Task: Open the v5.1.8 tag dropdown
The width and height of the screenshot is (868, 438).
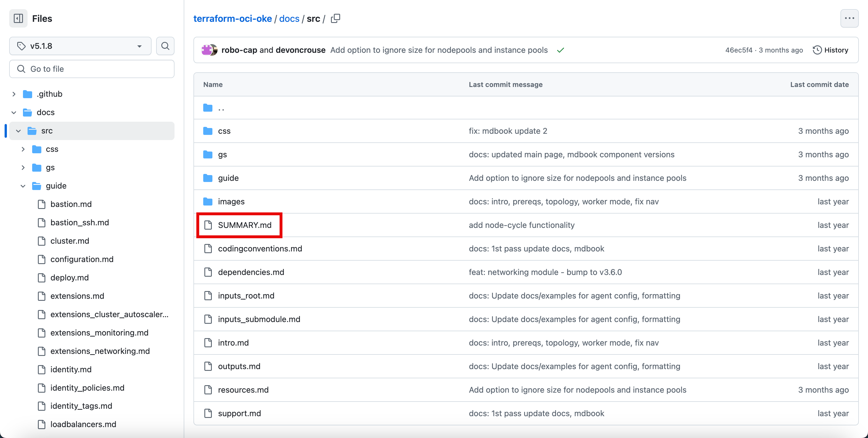Action: (80, 46)
